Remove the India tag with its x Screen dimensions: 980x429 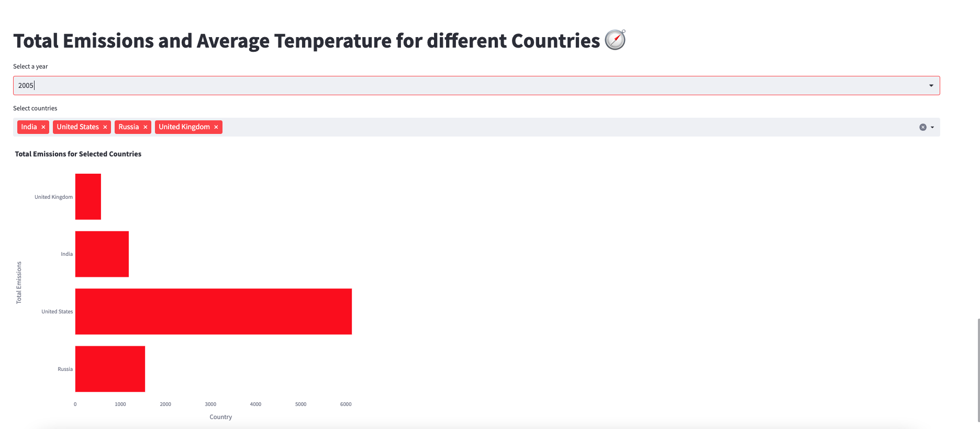[43, 127]
